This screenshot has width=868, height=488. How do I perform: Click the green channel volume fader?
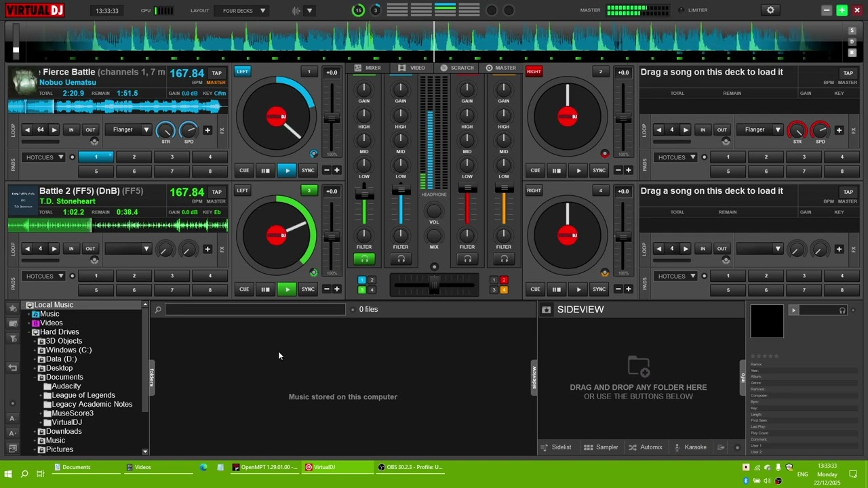(364, 194)
